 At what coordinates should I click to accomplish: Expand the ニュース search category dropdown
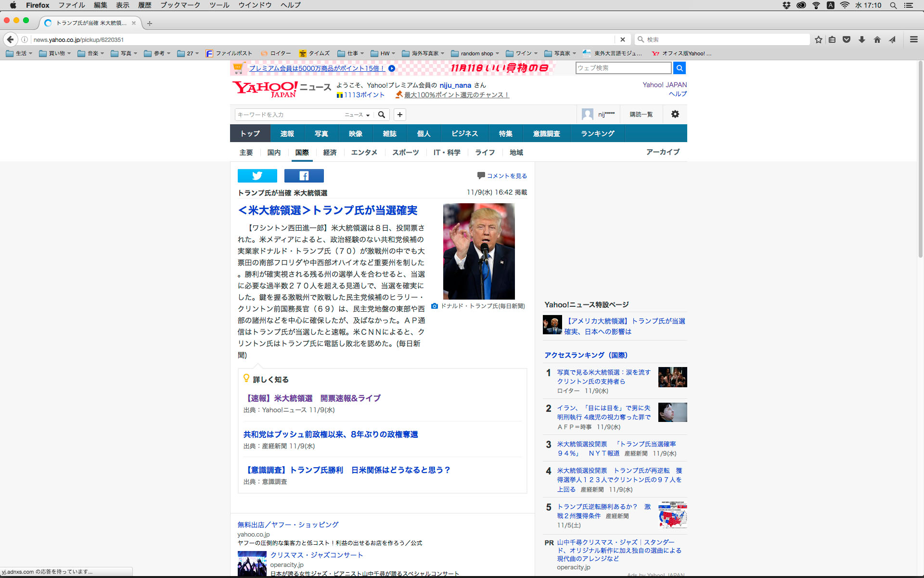click(357, 115)
